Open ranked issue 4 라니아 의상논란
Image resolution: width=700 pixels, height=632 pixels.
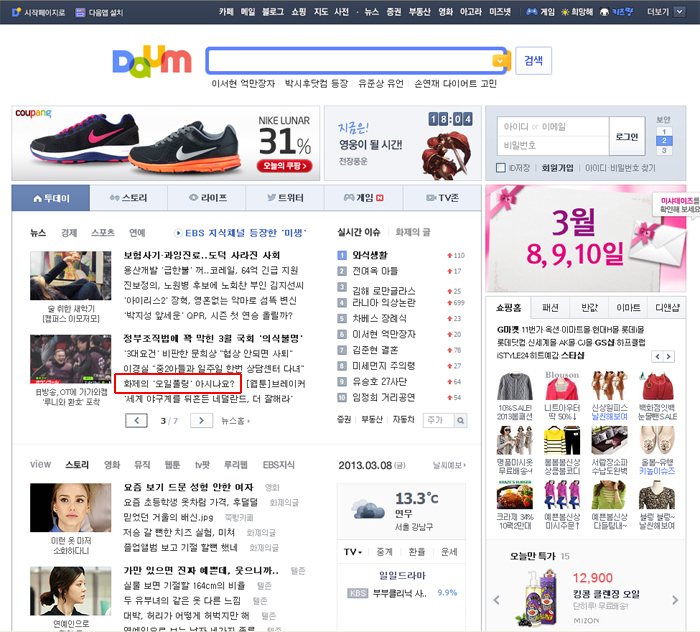point(383,303)
